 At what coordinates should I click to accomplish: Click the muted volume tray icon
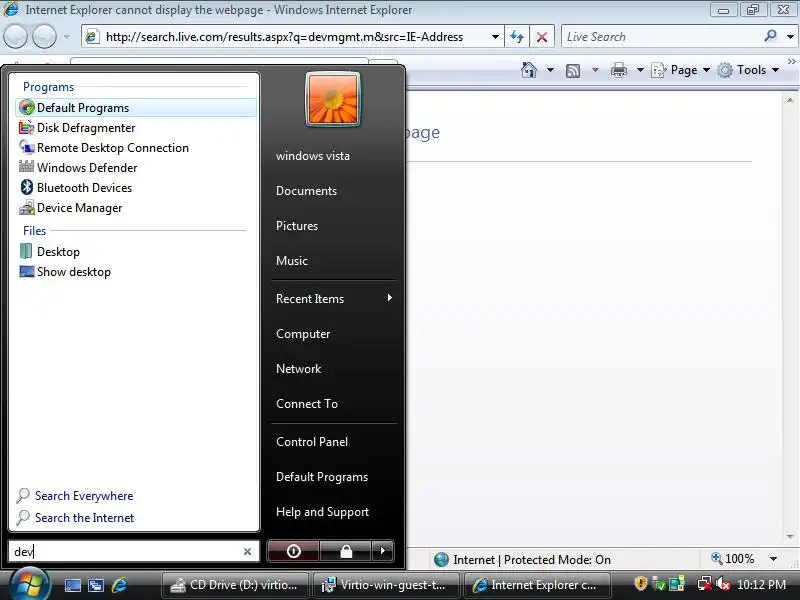click(722, 584)
